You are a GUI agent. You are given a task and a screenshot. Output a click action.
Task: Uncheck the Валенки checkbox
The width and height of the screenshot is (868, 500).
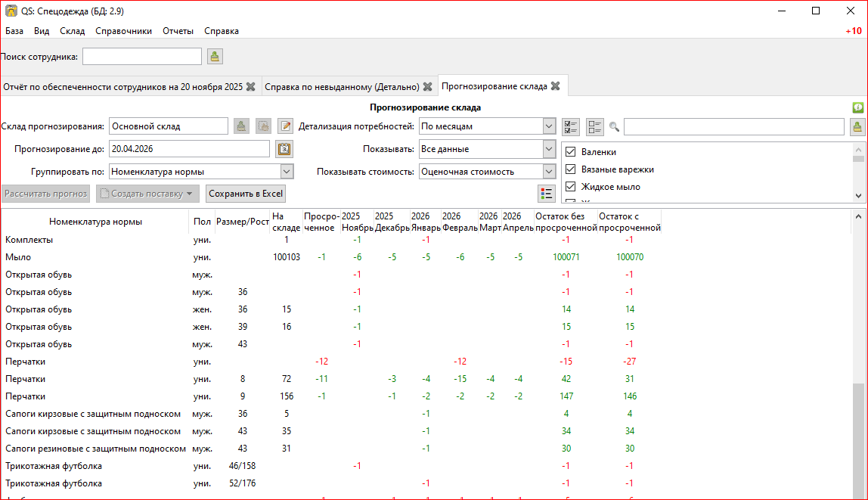pyautogui.click(x=571, y=152)
